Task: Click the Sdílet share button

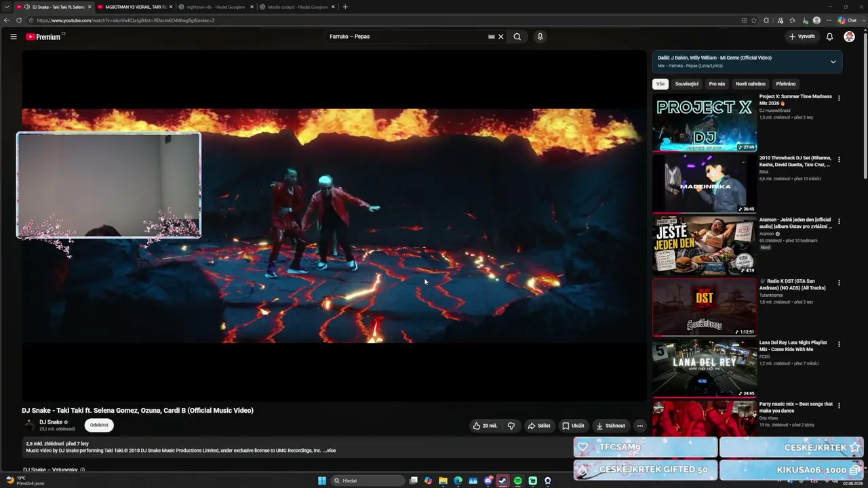Action: 539,426
